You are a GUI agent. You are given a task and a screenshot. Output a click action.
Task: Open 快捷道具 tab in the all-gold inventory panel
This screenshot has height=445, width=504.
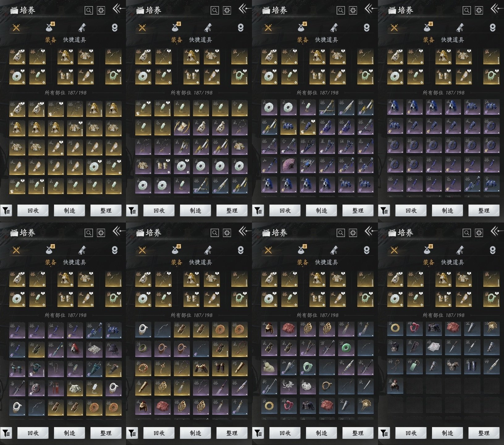coord(74,40)
